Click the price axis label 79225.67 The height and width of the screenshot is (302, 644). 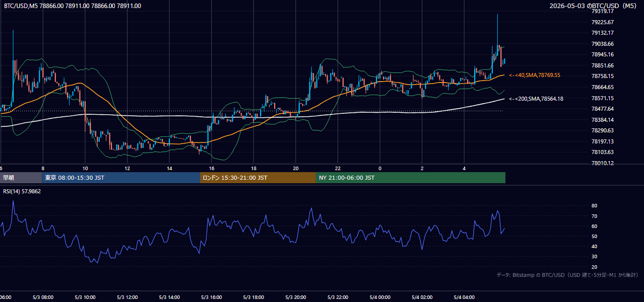[x=602, y=22]
